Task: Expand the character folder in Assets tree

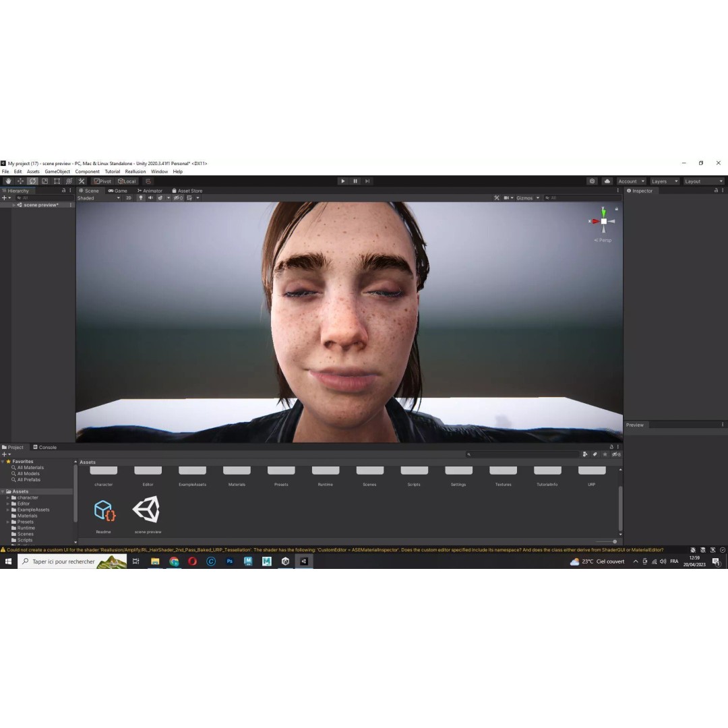Action: click(x=8, y=497)
